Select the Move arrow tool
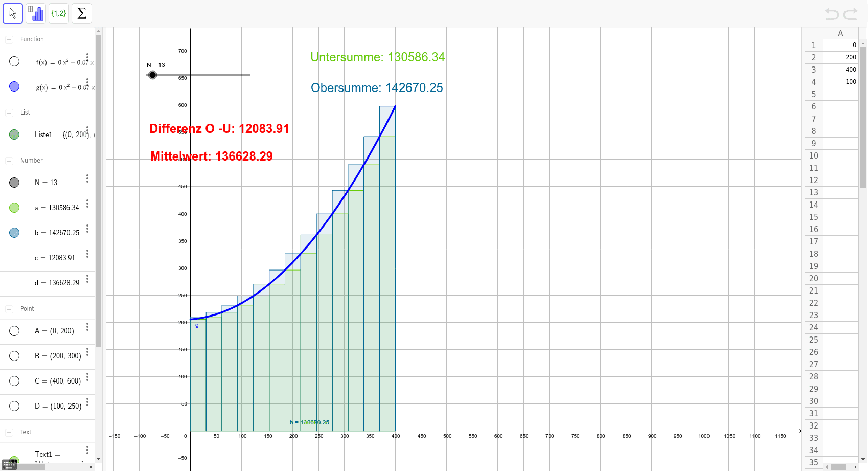The height and width of the screenshot is (472, 868). point(13,13)
